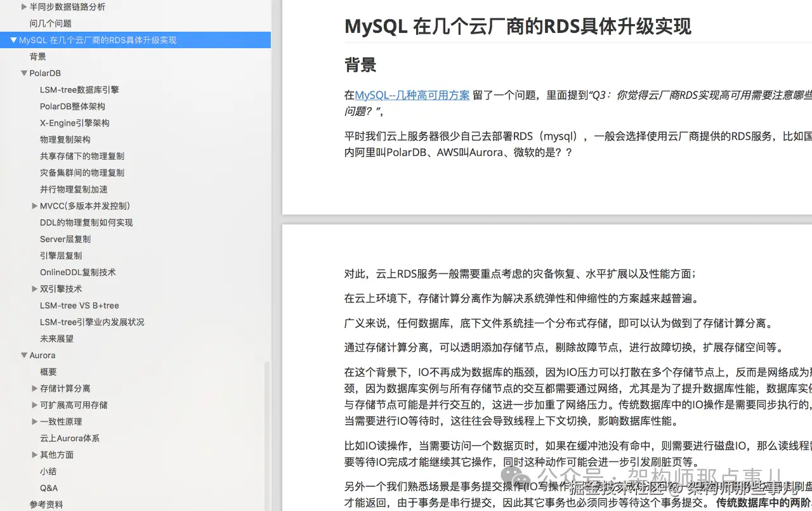Expand the 一致性原理 outline node

coord(34,421)
